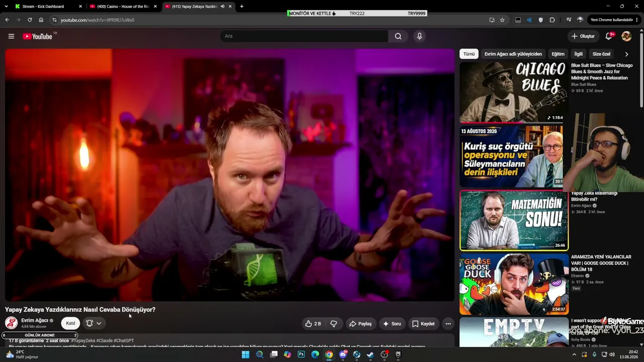
Task: Install app icon in address bar
Action: click(x=492, y=20)
